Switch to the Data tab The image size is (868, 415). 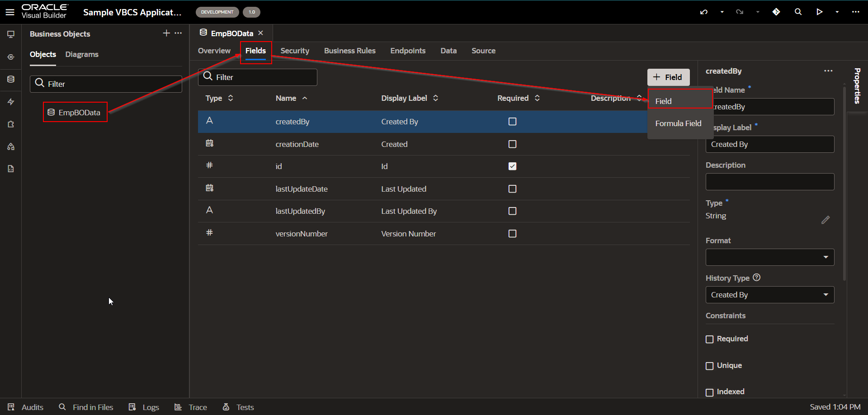448,51
